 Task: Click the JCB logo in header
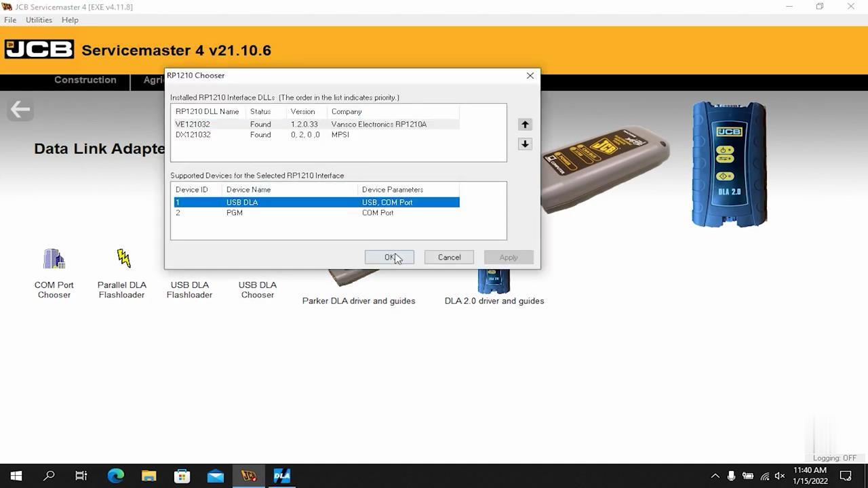point(39,49)
